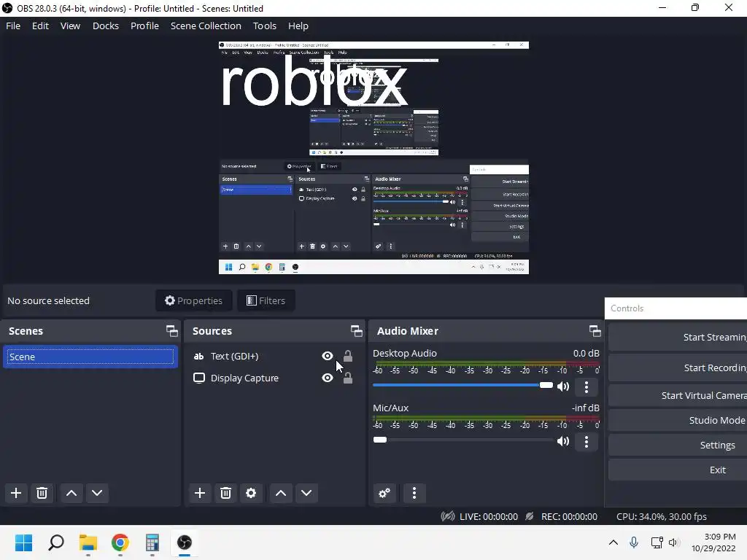
Task: Click the Text (GDI+) source type icon
Action: 198,356
